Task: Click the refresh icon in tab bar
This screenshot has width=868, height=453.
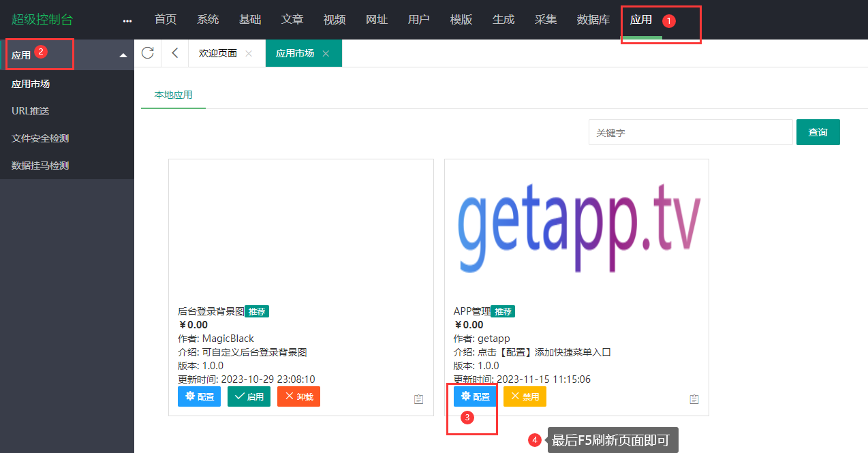Action: coord(147,53)
